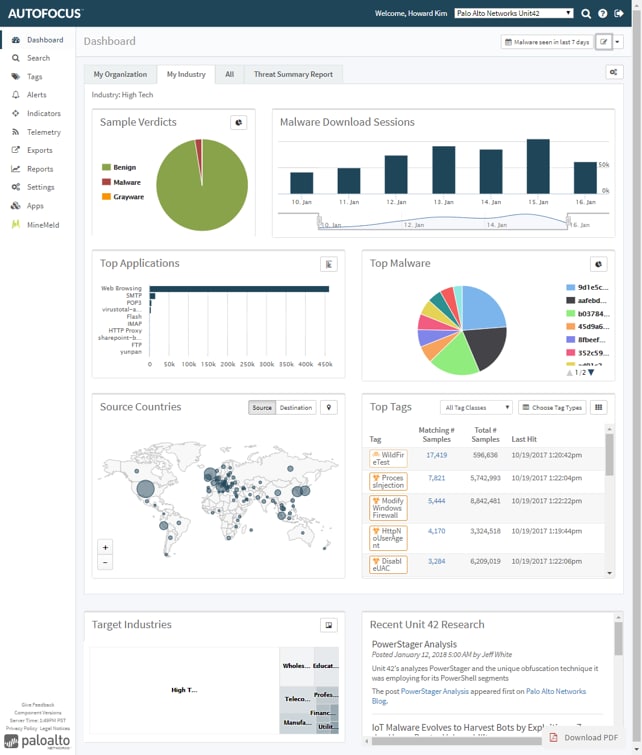Open Reports in the sidebar
This screenshot has width=642, height=755.
click(40, 169)
